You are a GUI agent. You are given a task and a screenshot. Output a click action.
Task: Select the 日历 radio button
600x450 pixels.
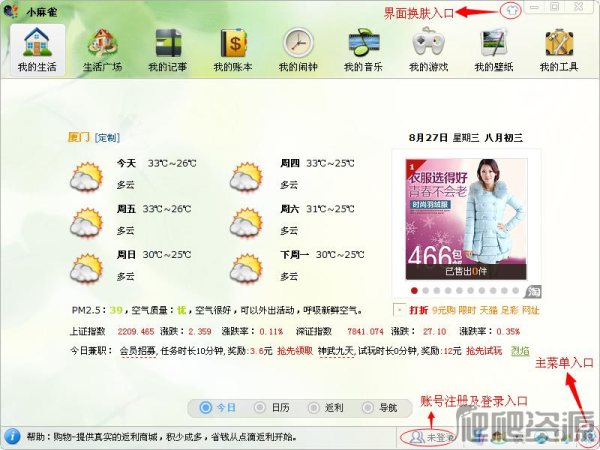tap(260, 408)
